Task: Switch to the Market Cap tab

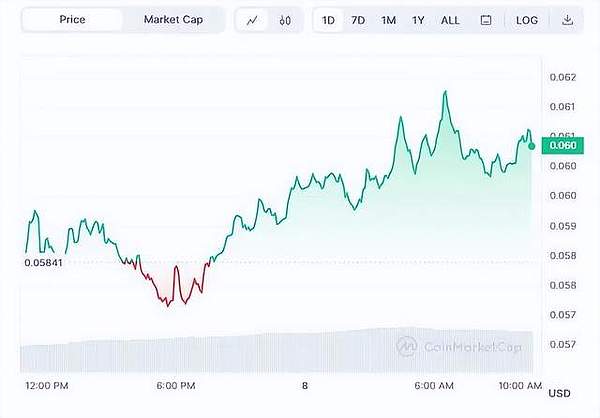Action: 173,20
